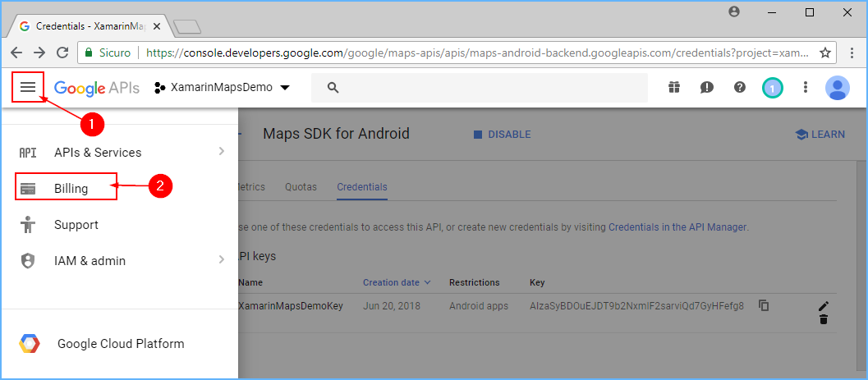Click the Google APIs logo
868x380 pixels.
(x=96, y=87)
